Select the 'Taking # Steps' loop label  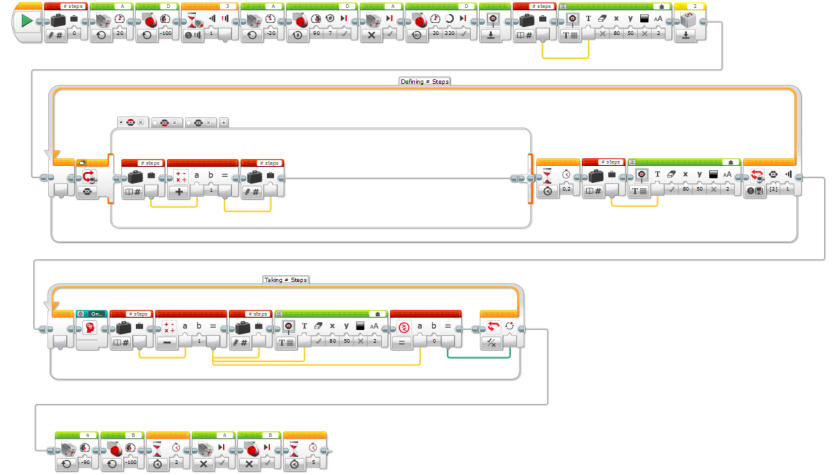284,281
